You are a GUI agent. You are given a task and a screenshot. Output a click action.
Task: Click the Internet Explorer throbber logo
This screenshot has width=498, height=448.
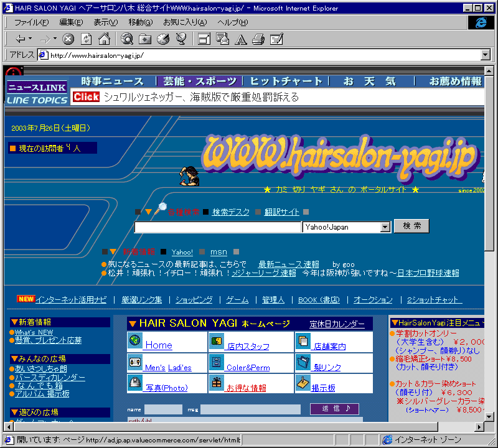point(481,22)
